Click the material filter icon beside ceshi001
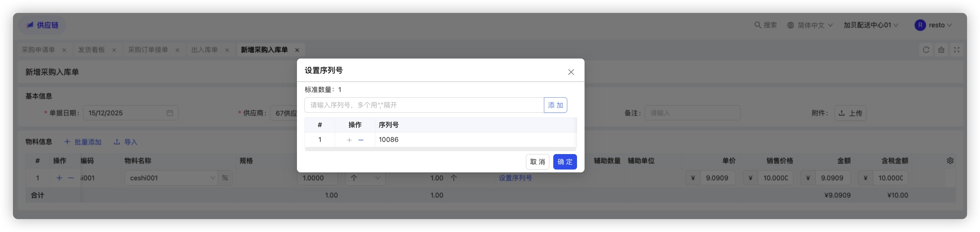980x232 pixels. (225, 178)
